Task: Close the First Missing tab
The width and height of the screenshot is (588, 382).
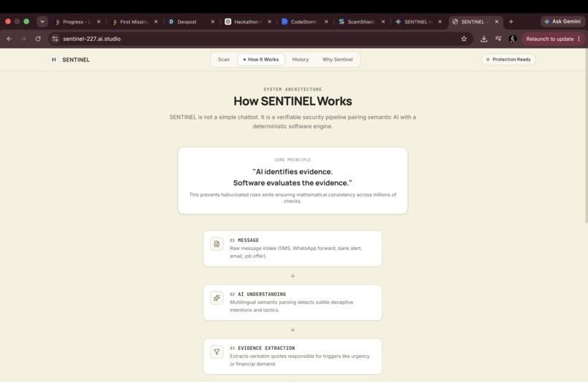Action: coord(156,22)
